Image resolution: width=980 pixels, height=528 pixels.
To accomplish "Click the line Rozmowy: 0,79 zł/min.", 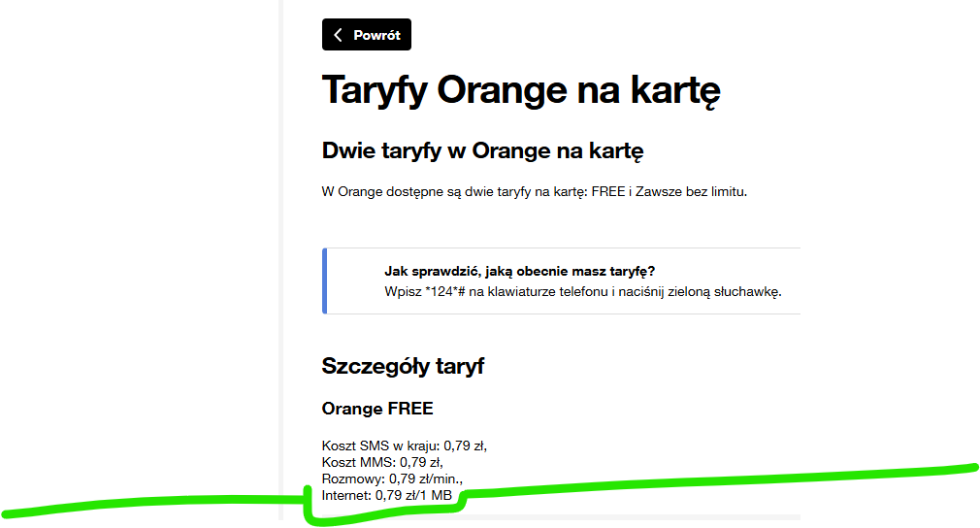I will tap(393, 479).
